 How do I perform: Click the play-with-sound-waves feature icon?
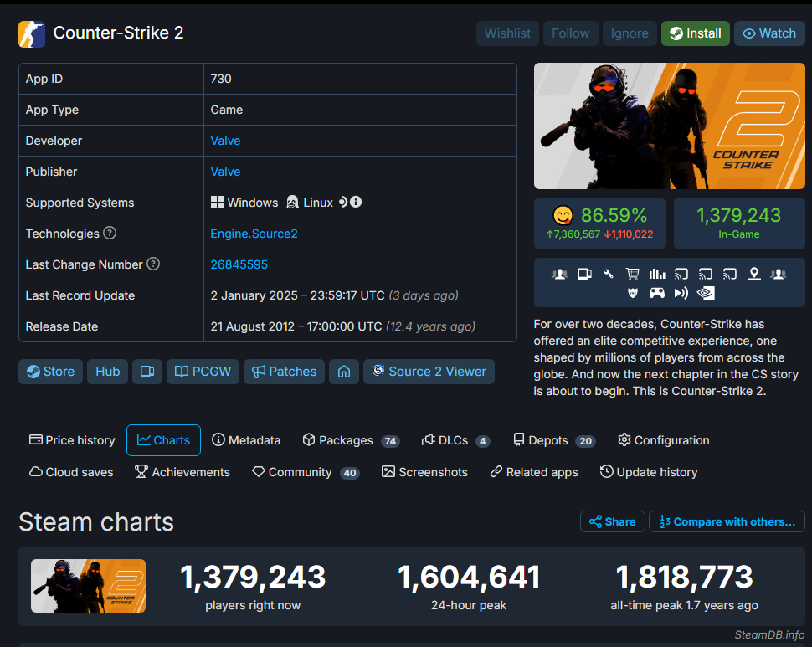pos(681,294)
